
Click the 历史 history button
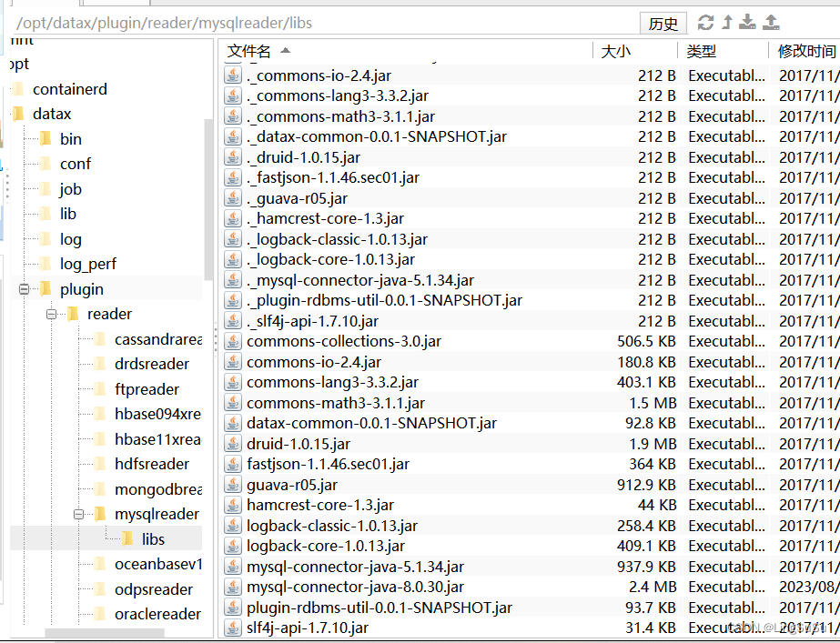pyautogui.click(x=663, y=24)
